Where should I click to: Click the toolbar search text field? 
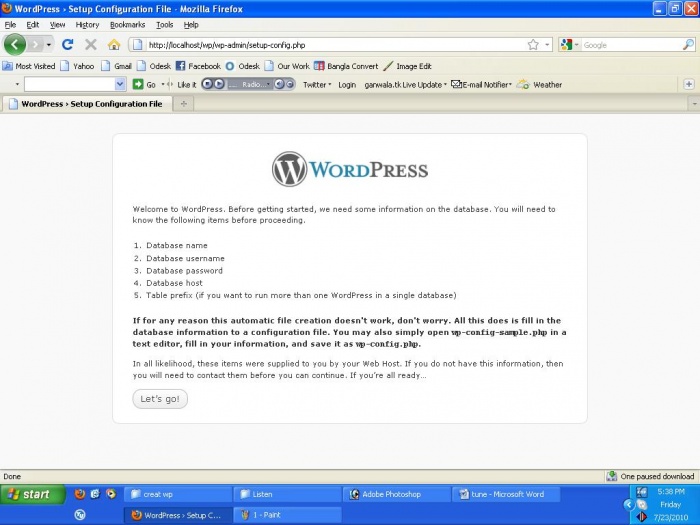point(69,84)
